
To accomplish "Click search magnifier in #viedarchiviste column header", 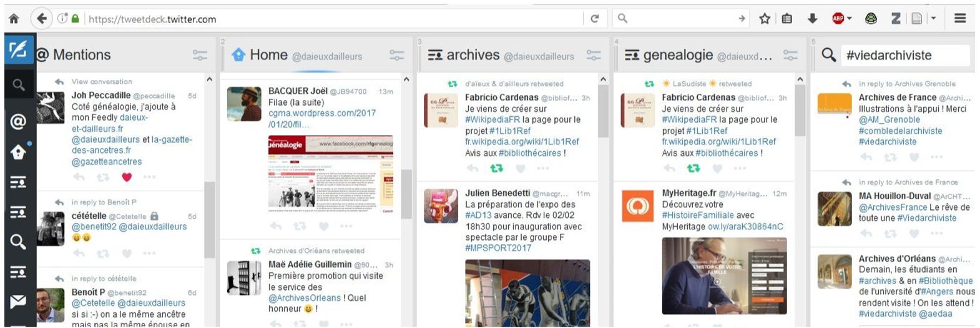I will click(828, 55).
